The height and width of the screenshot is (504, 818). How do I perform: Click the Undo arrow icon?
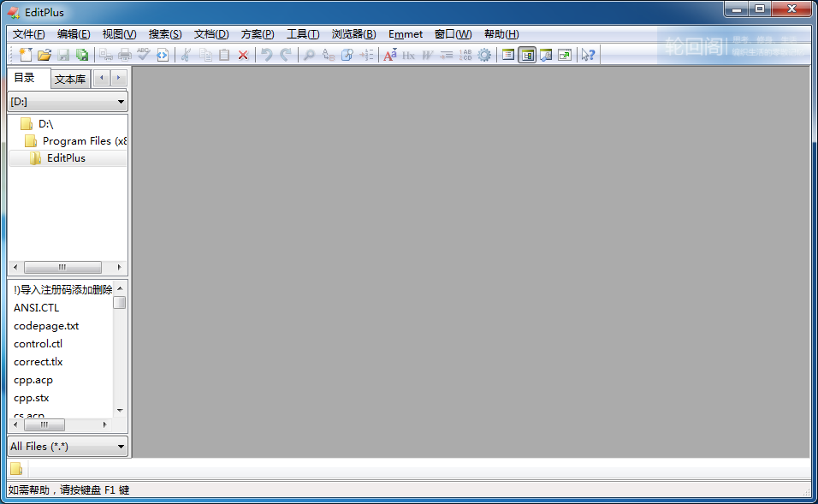click(267, 55)
